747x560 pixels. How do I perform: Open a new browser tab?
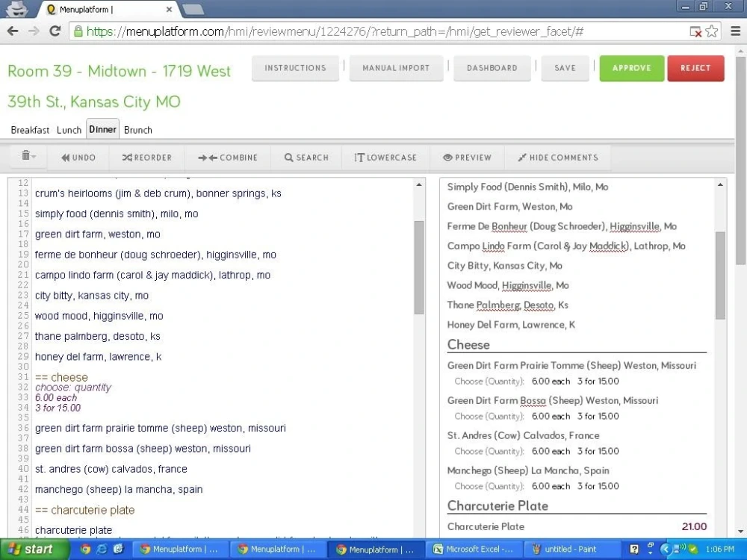pos(193,9)
